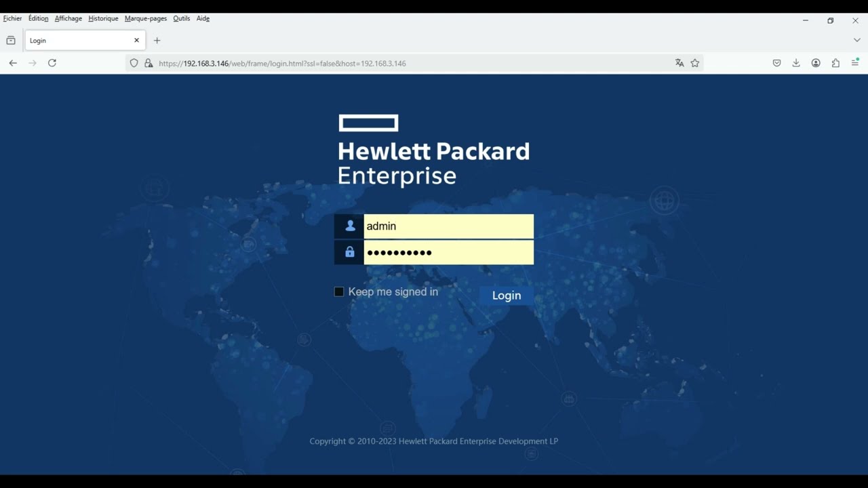Viewport: 868px width, 488px height.
Task: Open a new tab with plus icon
Action: (x=157, y=41)
